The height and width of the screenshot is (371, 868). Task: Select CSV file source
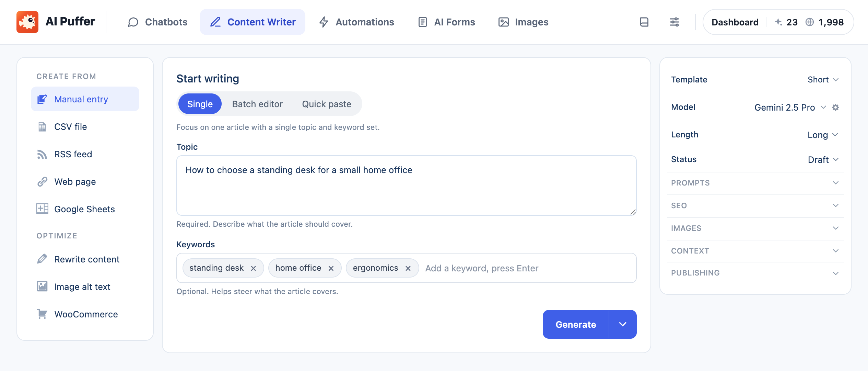pos(85,127)
